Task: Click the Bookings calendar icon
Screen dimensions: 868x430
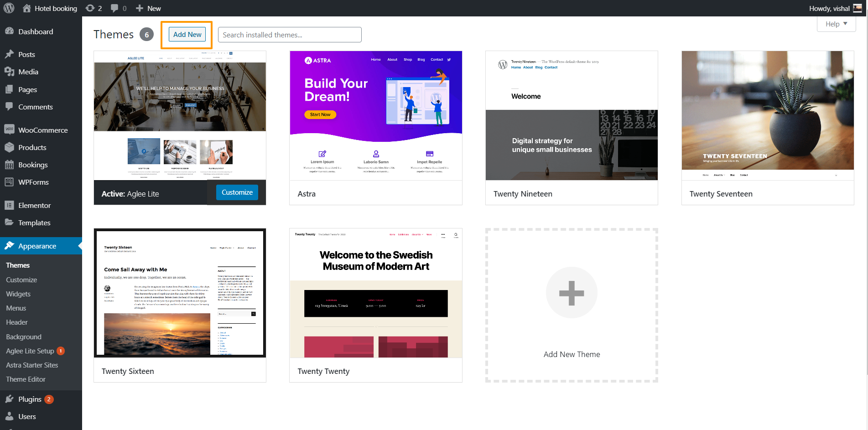Action: (x=9, y=165)
